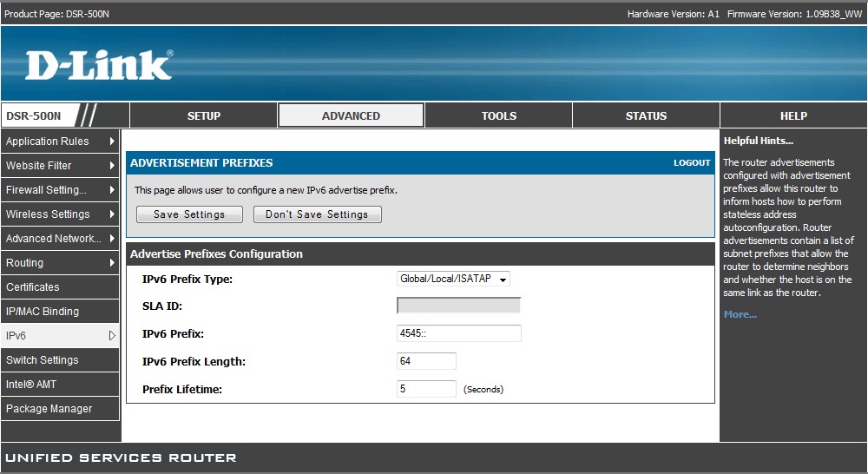Switch to the TOOLS tab
The width and height of the screenshot is (868, 474).
499,115
